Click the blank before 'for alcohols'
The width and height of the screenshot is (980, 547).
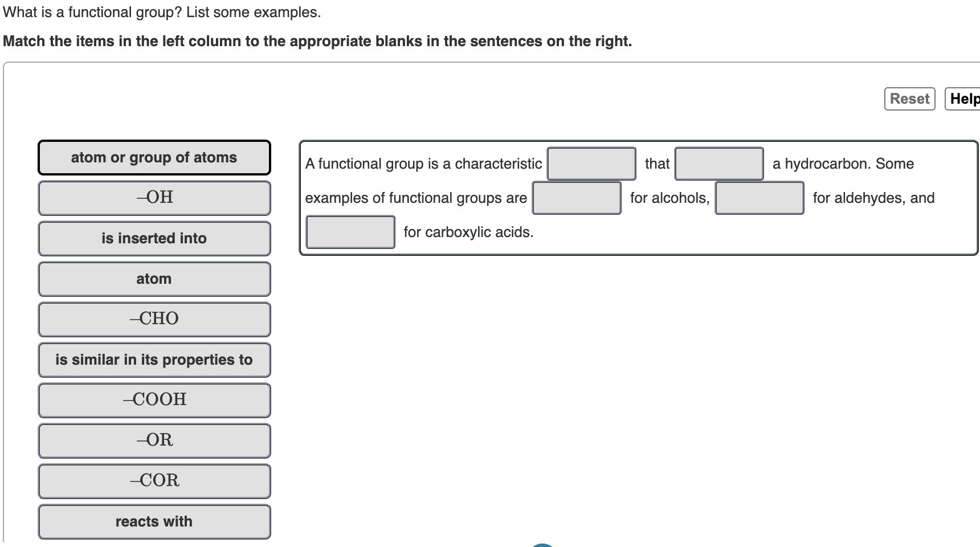point(576,198)
